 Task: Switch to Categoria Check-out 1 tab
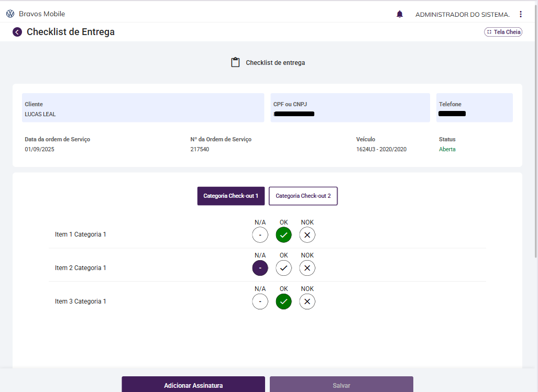coord(230,196)
